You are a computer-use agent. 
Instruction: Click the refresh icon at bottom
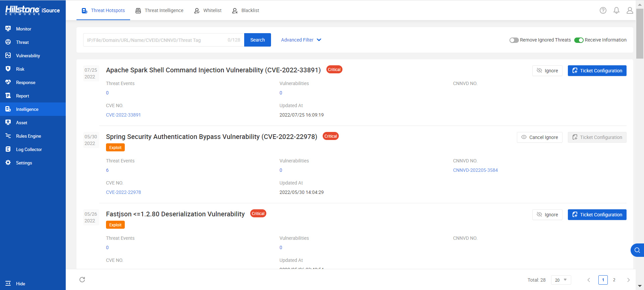point(82,280)
